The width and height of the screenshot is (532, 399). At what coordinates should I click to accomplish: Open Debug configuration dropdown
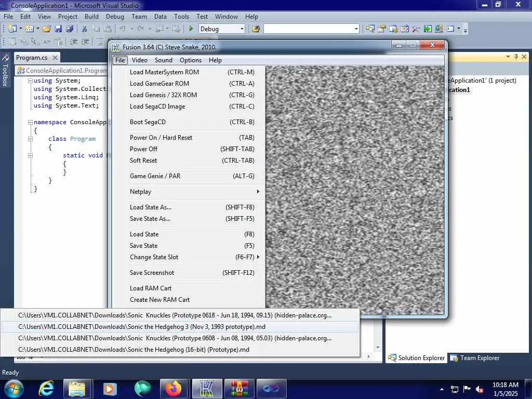coord(242,29)
